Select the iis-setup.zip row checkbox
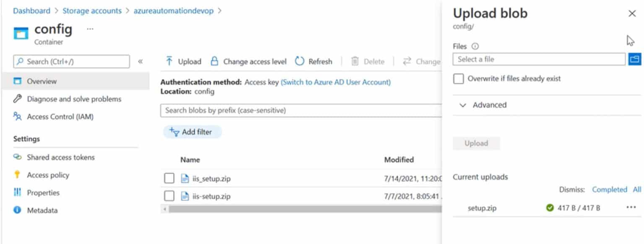The width and height of the screenshot is (644, 244). coord(169,196)
